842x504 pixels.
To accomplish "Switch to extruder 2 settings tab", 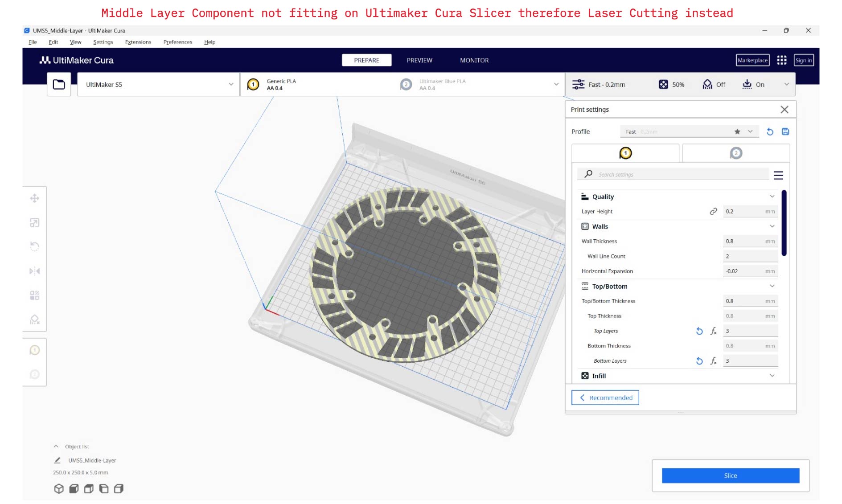I will 735,153.
